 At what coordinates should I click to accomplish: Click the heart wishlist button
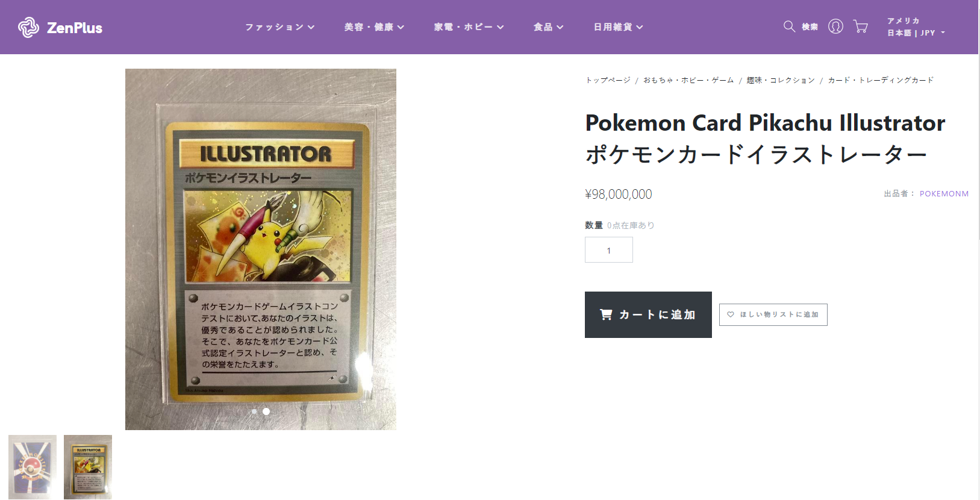[x=773, y=314]
